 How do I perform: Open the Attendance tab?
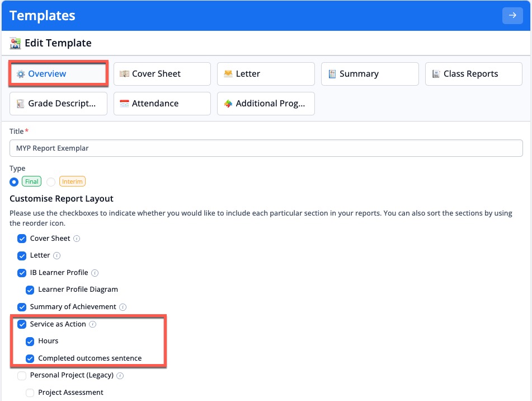click(x=162, y=104)
